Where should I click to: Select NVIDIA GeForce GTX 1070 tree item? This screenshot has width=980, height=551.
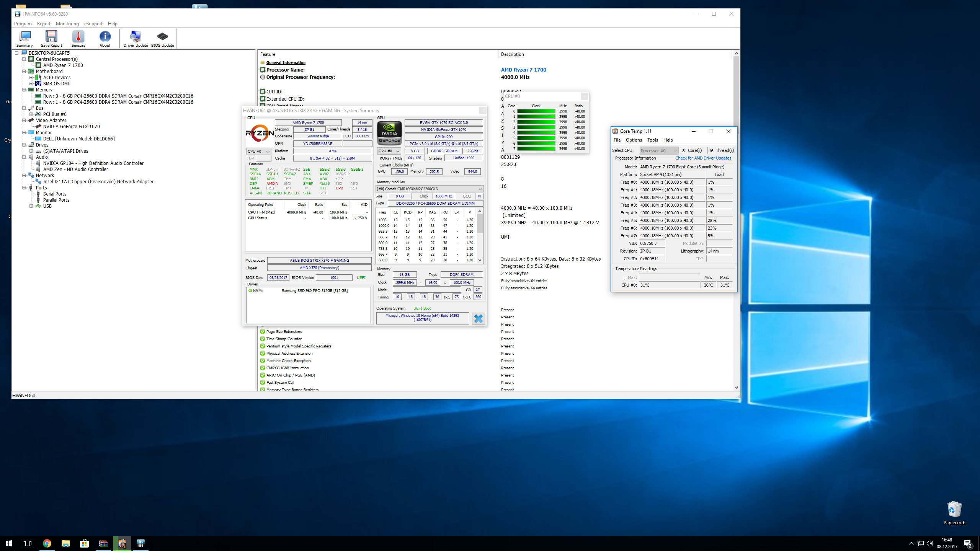point(71,126)
